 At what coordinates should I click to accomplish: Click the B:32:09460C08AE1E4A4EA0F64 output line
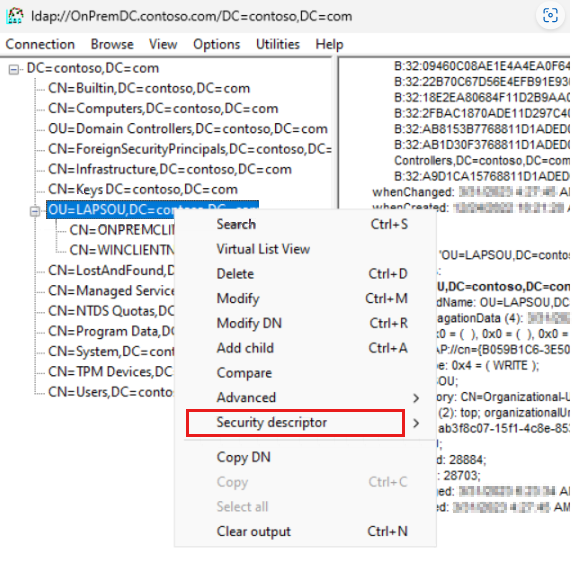[482, 66]
